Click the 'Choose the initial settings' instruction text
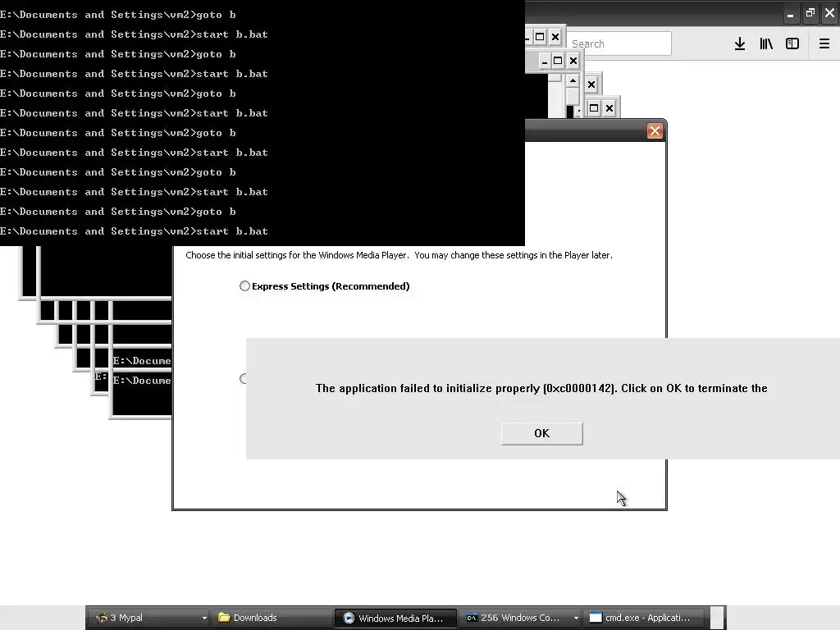 point(399,255)
